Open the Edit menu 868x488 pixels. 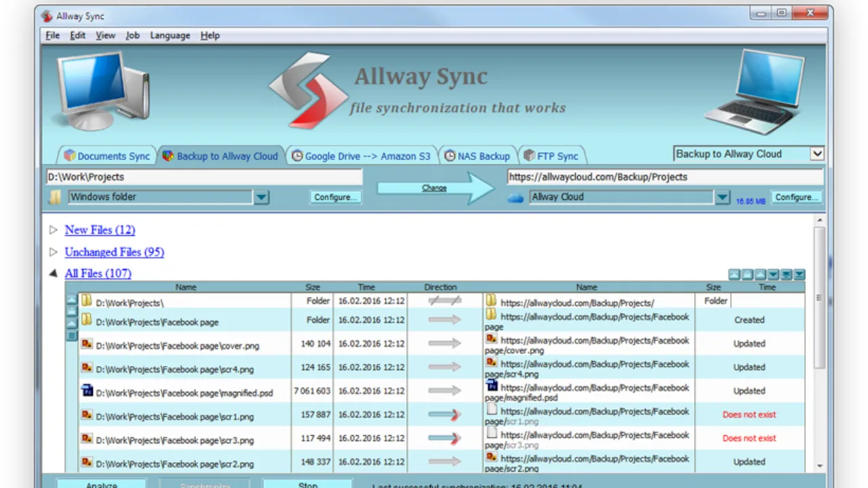click(x=77, y=35)
